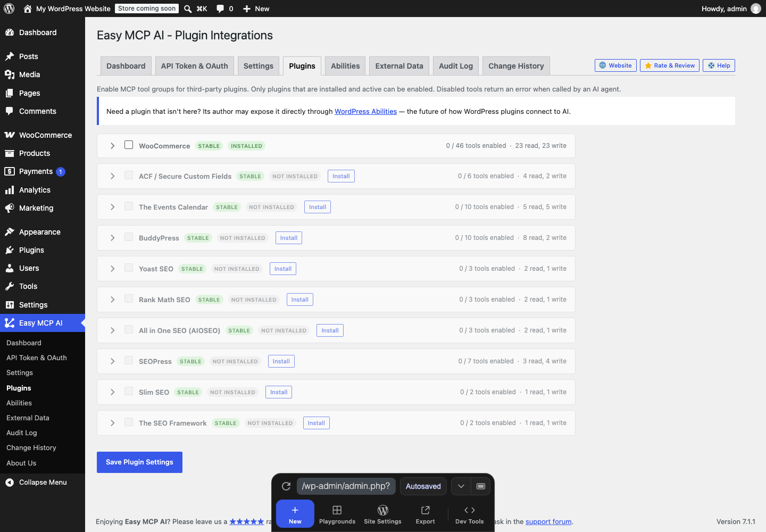Screen dimensions: 766x532
Task: Click Save Plugin Settings button
Action: point(139,462)
